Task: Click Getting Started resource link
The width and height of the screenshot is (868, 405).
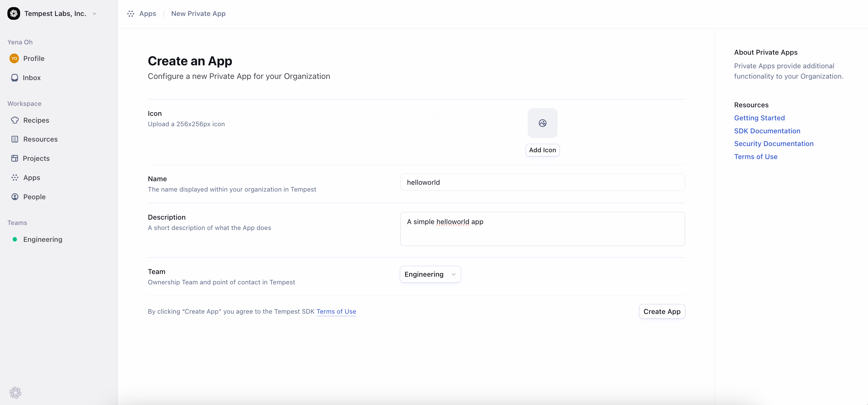Action: pyautogui.click(x=759, y=118)
